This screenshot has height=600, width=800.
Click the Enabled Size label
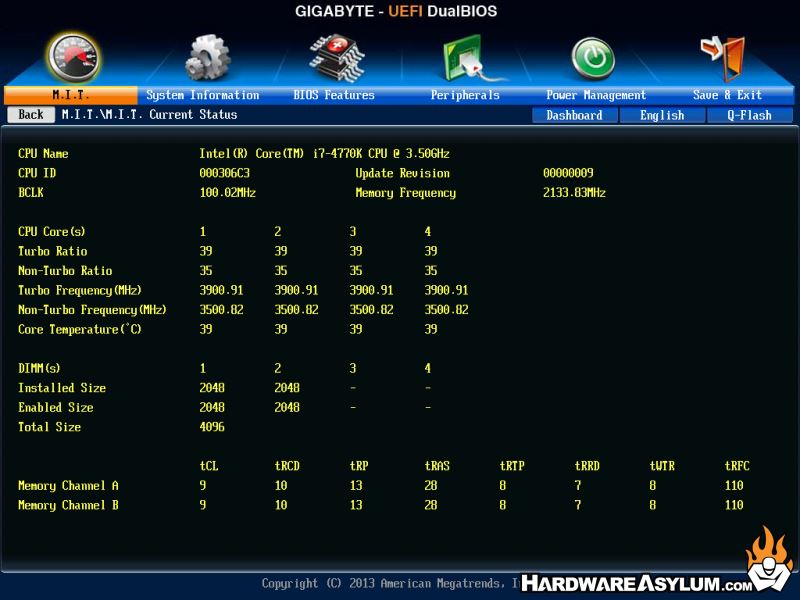click(56, 407)
